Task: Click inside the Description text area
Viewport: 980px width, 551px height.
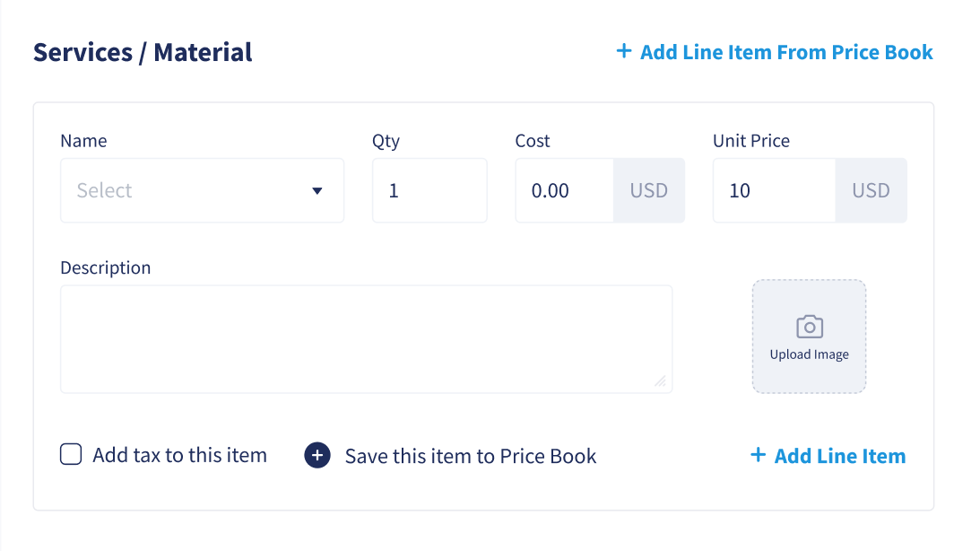Action: click(366, 339)
